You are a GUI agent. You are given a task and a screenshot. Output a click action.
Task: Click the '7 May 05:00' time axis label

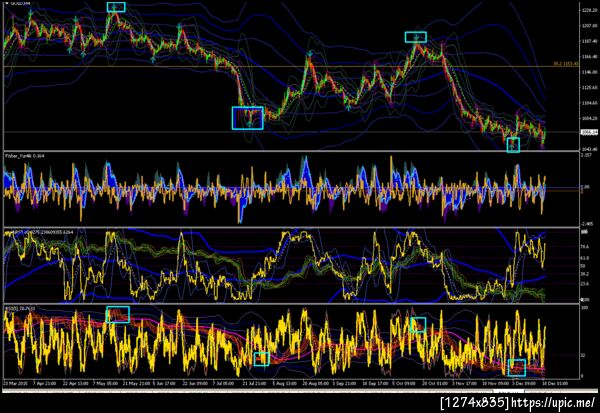click(x=106, y=383)
